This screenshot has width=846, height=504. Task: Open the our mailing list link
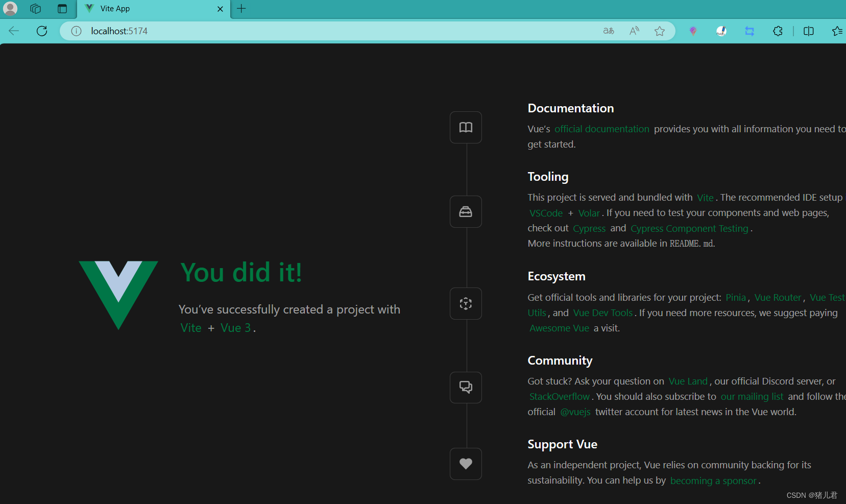click(752, 397)
